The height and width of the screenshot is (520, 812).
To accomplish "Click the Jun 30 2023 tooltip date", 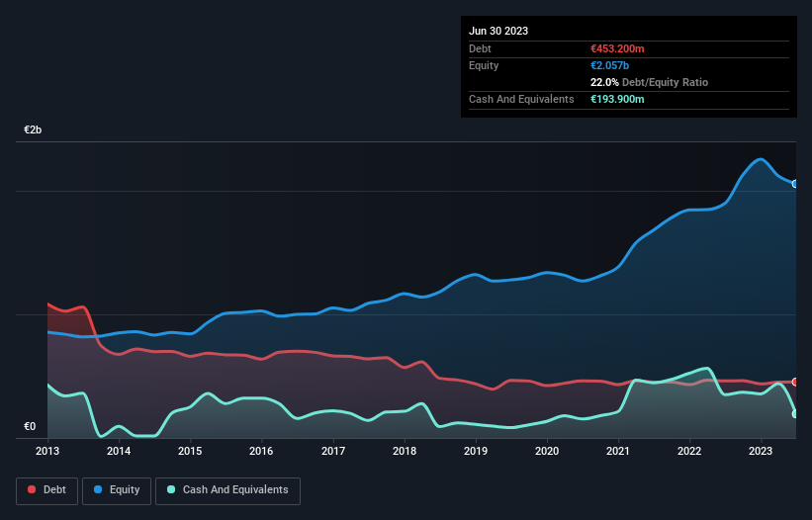I will (x=498, y=31).
